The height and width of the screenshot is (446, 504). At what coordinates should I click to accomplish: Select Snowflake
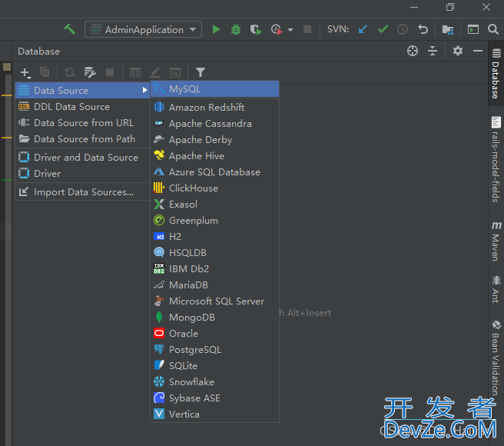(x=214, y=381)
